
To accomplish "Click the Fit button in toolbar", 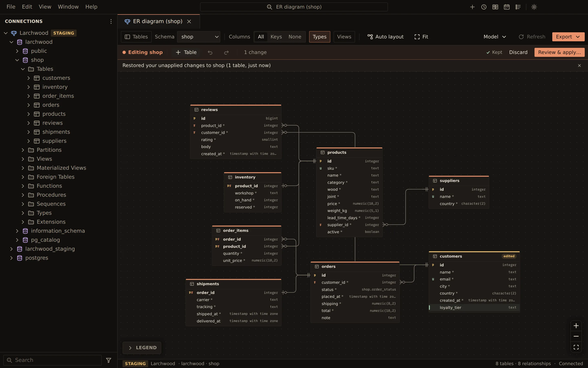I will [x=421, y=37].
